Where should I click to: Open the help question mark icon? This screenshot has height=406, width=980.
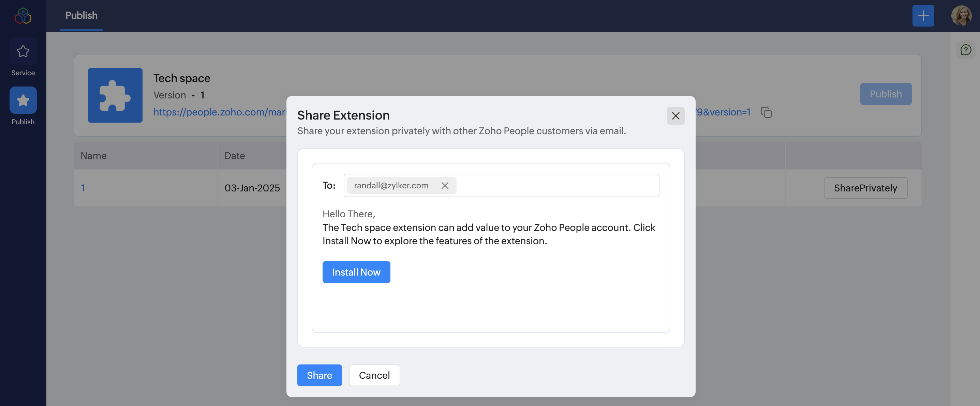coord(966,50)
